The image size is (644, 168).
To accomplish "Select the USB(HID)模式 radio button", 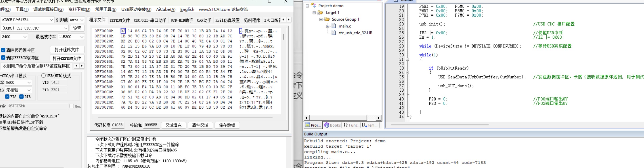I will click(44, 76).
